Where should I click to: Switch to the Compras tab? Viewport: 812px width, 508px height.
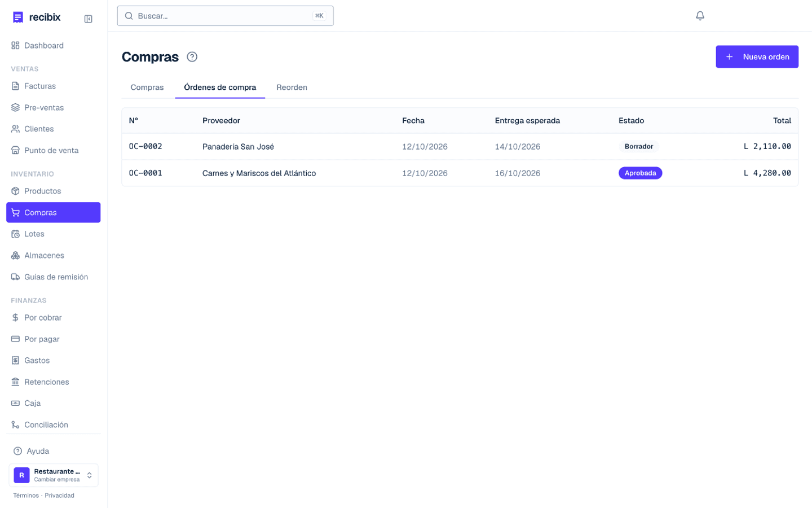click(147, 87)
